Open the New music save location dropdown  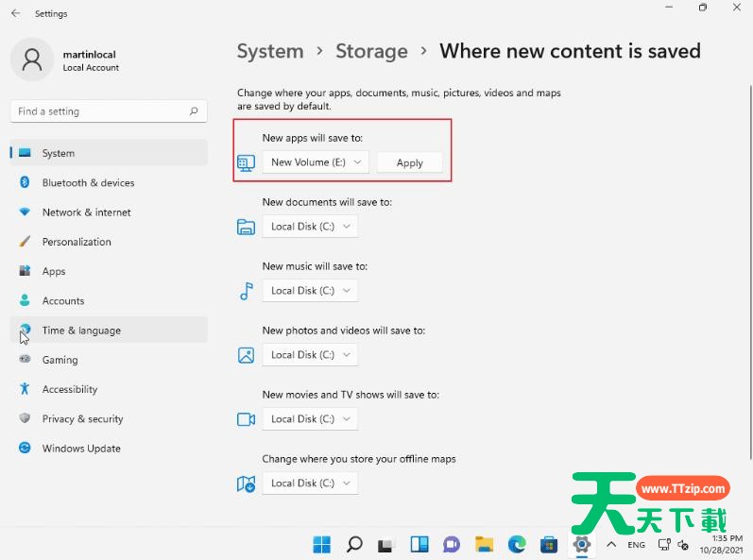point(310,291)
